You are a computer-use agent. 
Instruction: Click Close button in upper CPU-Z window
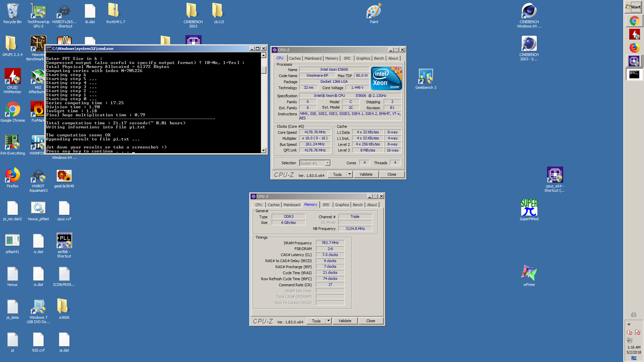coord(392,174)
